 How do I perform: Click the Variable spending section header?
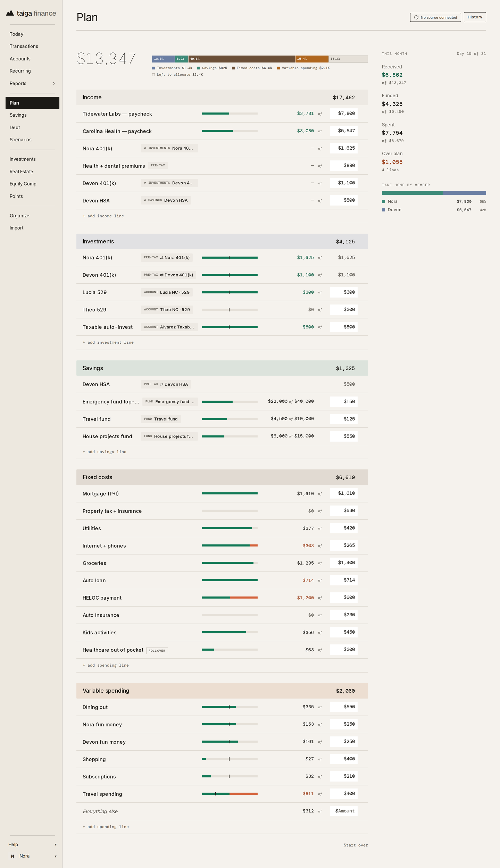click(x=222, y=691)
